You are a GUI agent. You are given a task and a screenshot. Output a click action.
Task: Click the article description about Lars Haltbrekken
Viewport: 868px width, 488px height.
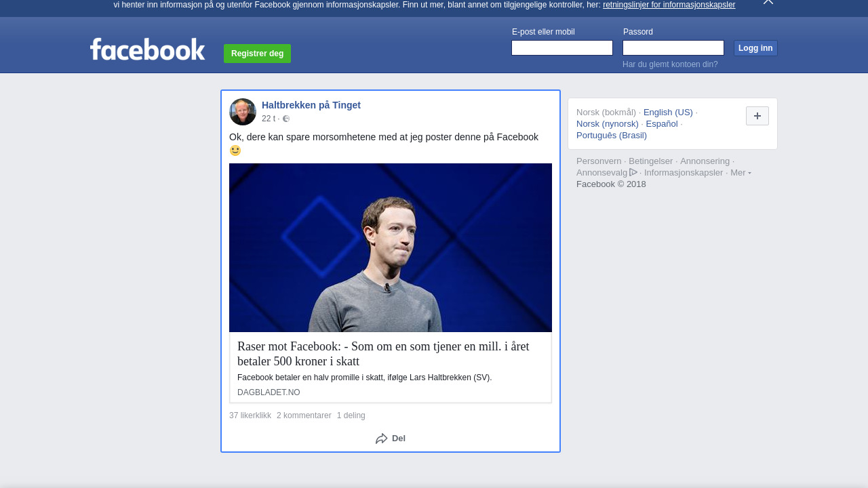(365, 378)
